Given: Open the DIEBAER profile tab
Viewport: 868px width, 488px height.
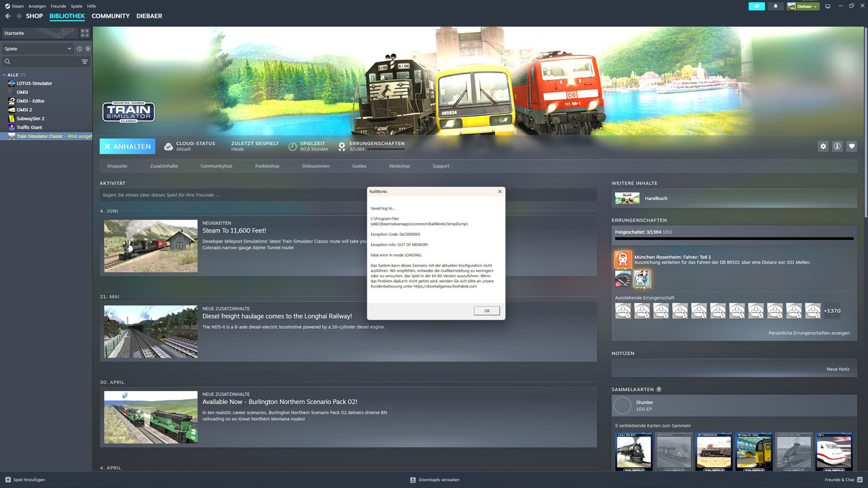Looking at the screenshot, I should (149, 16).
